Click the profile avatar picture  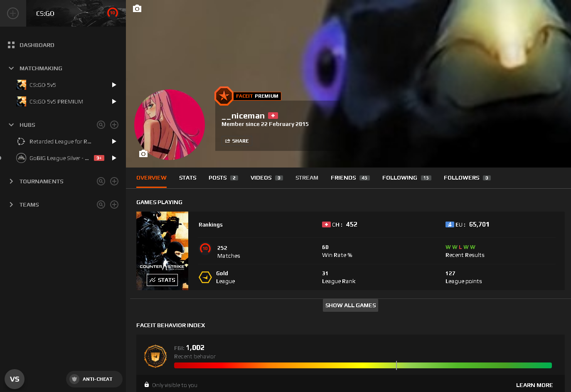(x=170, y=125)
